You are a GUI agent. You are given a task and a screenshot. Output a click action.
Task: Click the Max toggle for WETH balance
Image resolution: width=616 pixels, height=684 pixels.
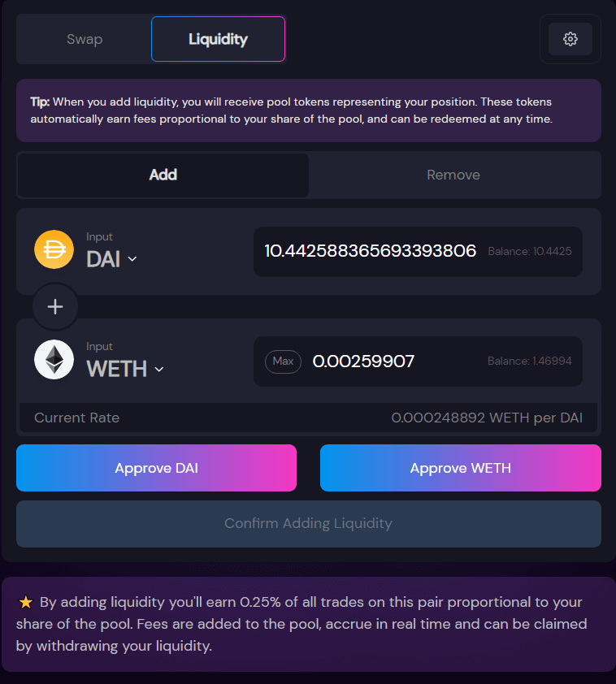point(283,361)
